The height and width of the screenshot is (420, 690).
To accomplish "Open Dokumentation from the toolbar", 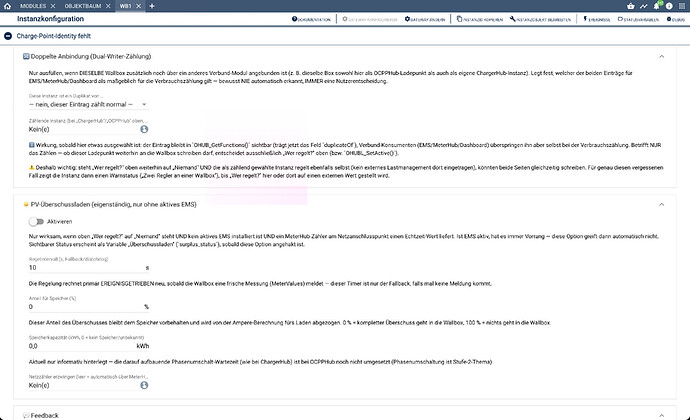I will [311, 19].
